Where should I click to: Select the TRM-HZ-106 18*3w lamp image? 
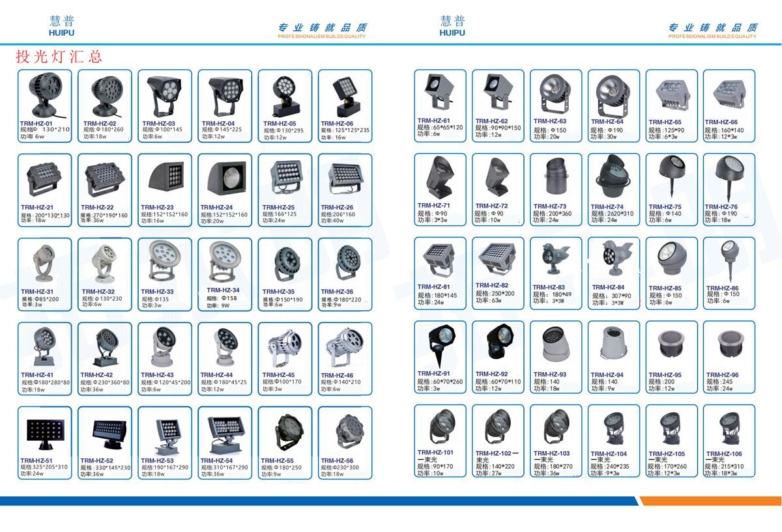pos(729,428)
